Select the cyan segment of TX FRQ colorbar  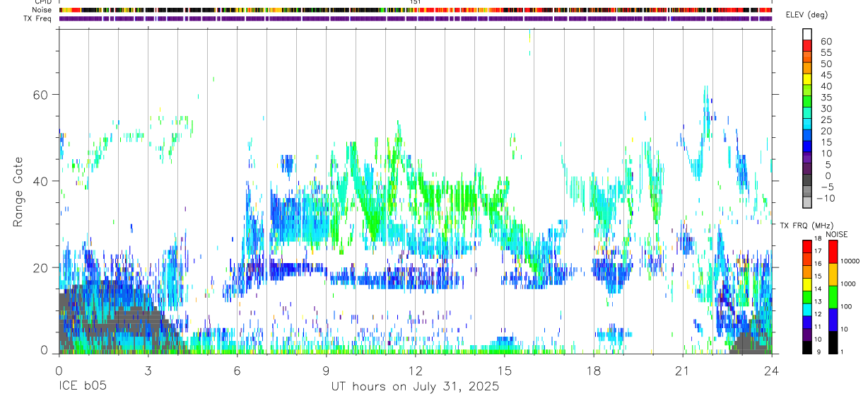tap(807, 309)
